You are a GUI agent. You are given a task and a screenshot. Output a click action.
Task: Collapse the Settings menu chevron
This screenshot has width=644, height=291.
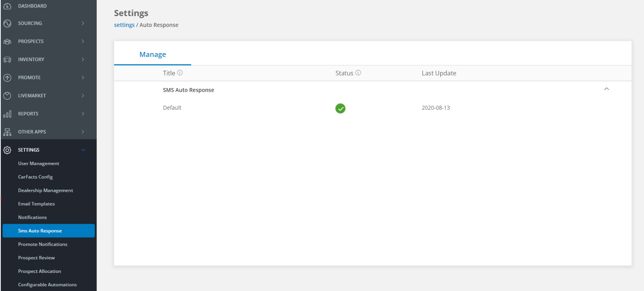(x=83, y=150)
